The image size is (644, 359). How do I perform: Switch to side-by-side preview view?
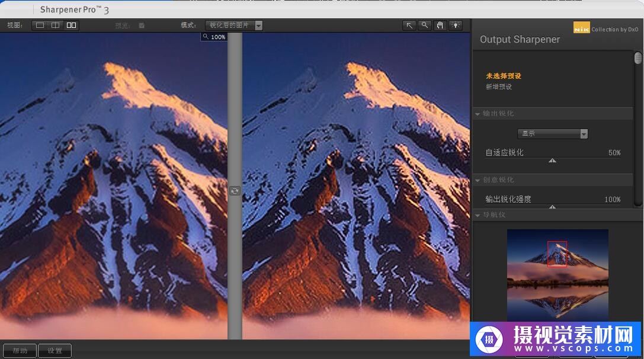coord(71,25)
